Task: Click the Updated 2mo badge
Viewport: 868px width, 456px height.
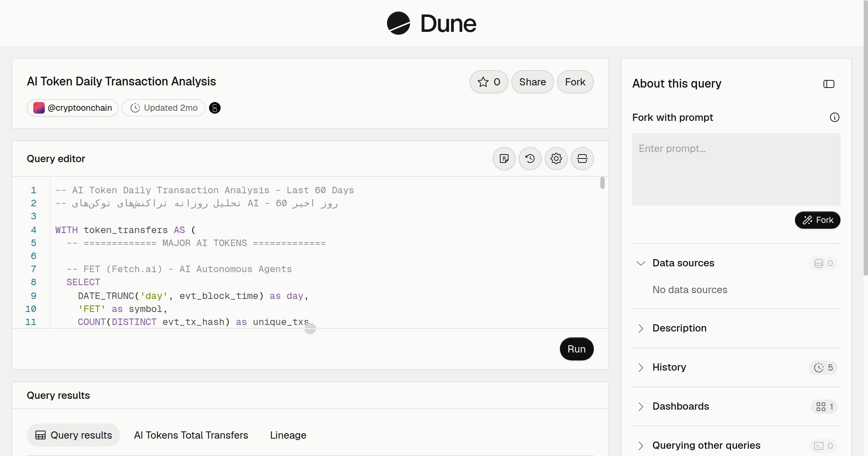Action: point(163,108)
